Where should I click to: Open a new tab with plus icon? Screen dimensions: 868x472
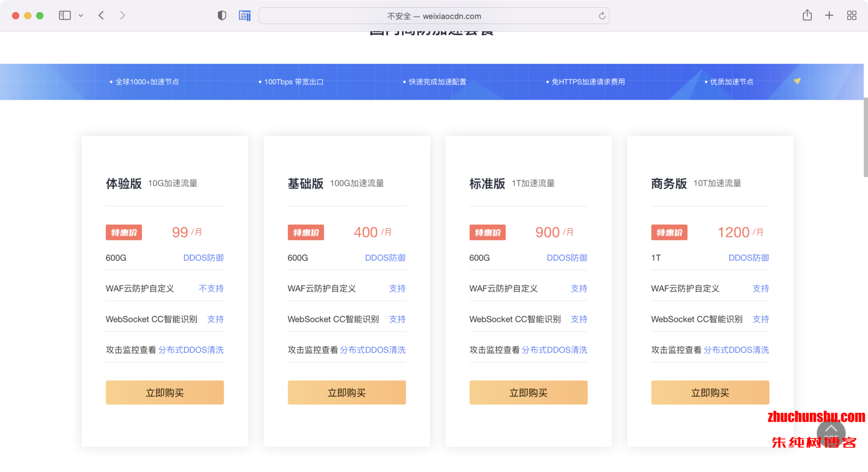829,15
